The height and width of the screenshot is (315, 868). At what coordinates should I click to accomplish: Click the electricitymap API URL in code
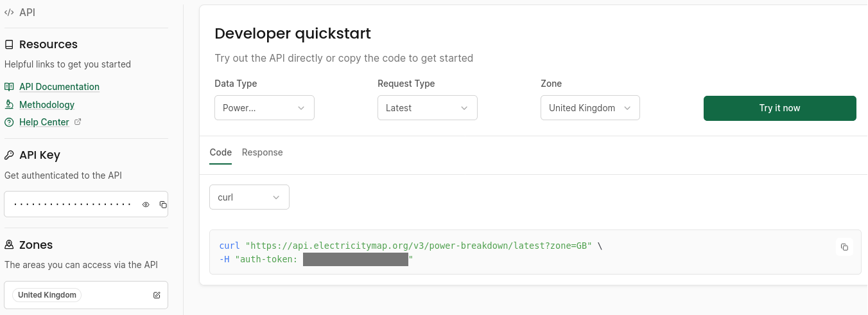click(x=419, y=246)
